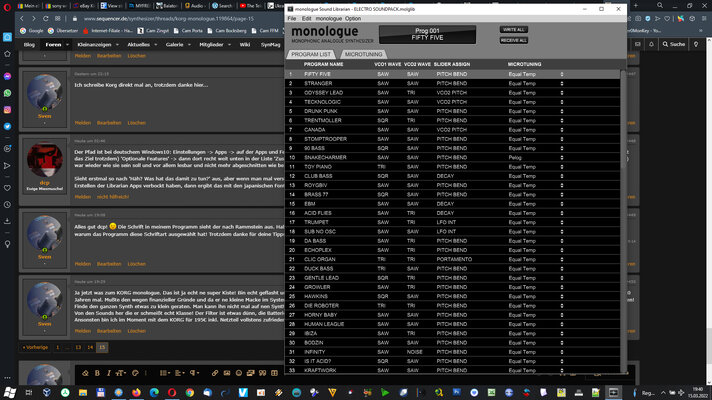Image resolution: width=712 pixels, height=400 pixels.
Task: Reload the sequencer.de page
Action: [45, 19]
